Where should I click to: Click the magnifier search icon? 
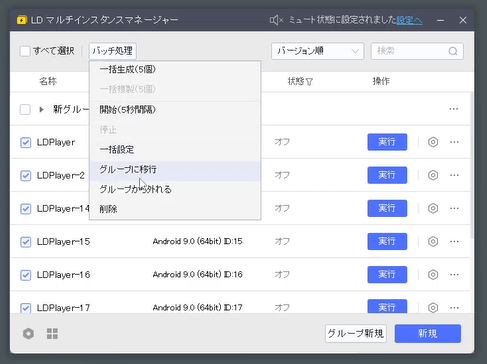pos(453,51)
